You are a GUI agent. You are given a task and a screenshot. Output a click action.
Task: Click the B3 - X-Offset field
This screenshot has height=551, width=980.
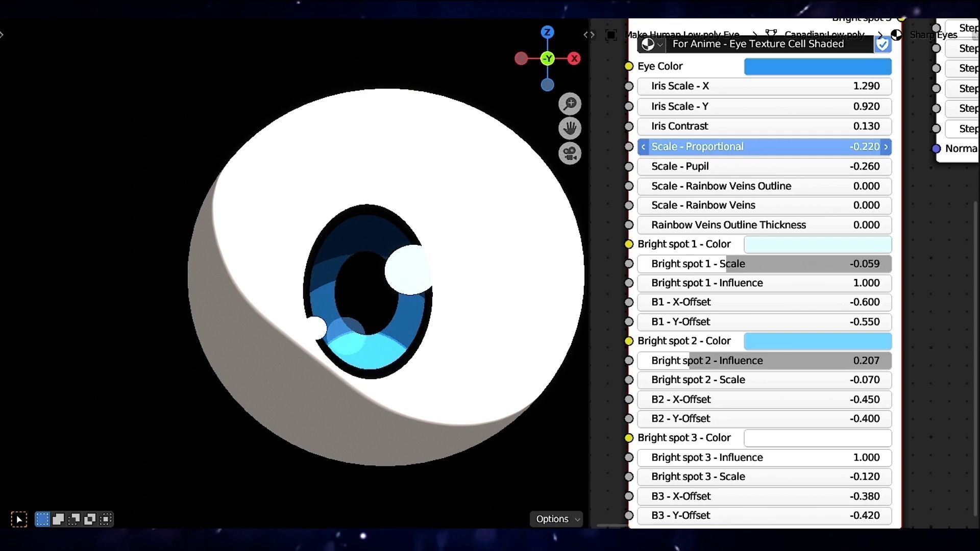(x=765, y=496)
